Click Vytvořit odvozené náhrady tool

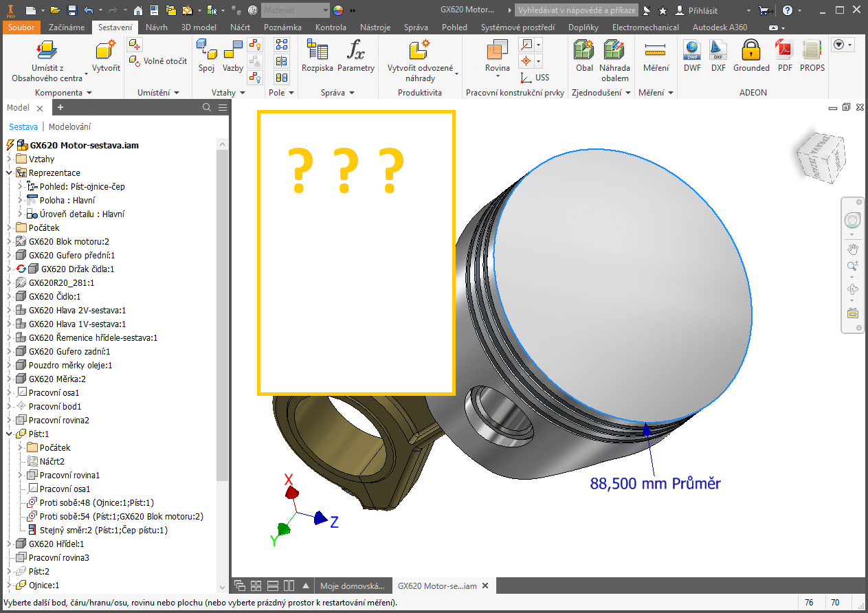[x=420, y=60]
